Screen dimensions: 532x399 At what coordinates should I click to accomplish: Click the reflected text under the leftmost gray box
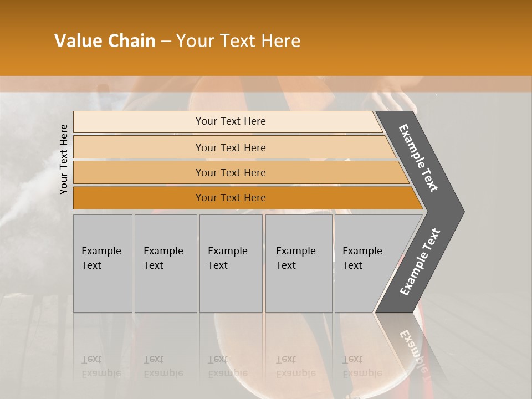pos(101,366)
